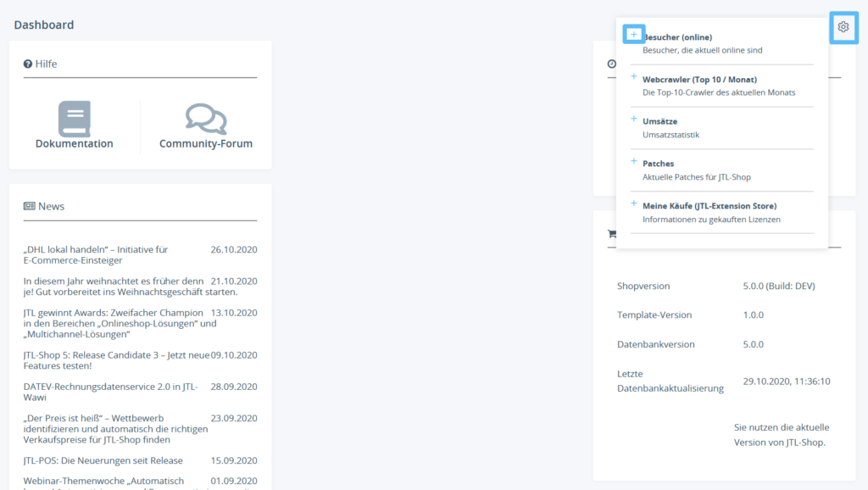Open the "JTL-POS: Die Neuerungen" news entry

coord(103,461)
